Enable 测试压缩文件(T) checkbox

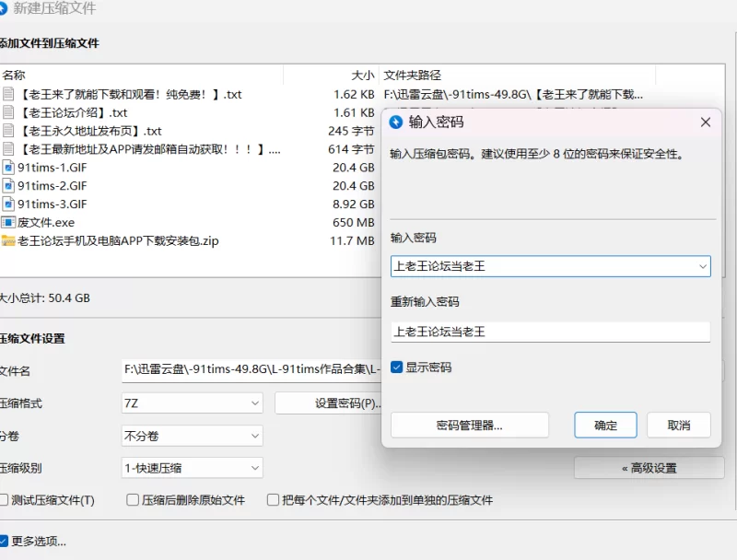[x=4, y=500]
